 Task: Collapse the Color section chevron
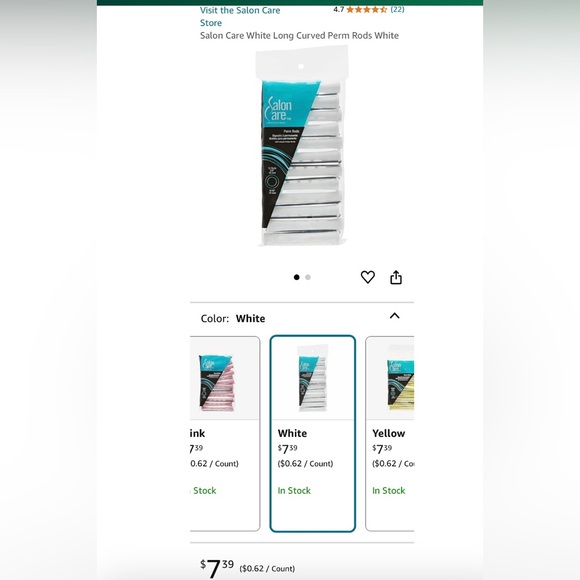click(395, 316)
